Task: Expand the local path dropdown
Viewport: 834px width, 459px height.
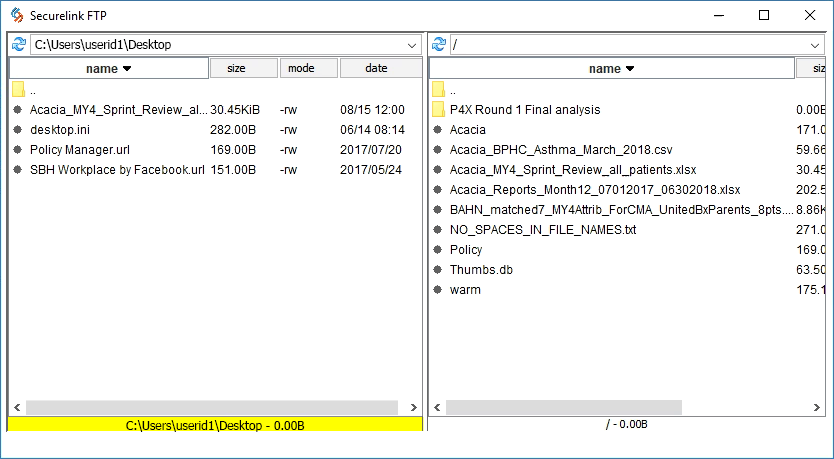Action: (x=413, y=45)
